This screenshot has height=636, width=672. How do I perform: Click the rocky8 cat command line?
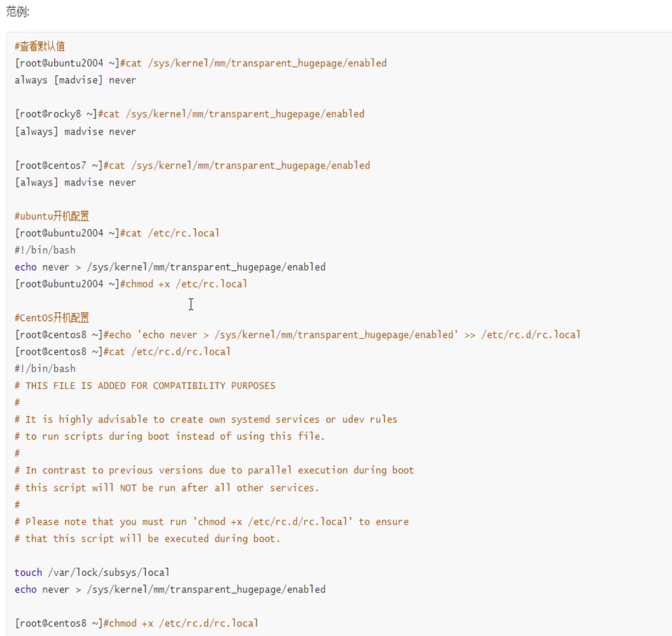[x=189, y=114]
